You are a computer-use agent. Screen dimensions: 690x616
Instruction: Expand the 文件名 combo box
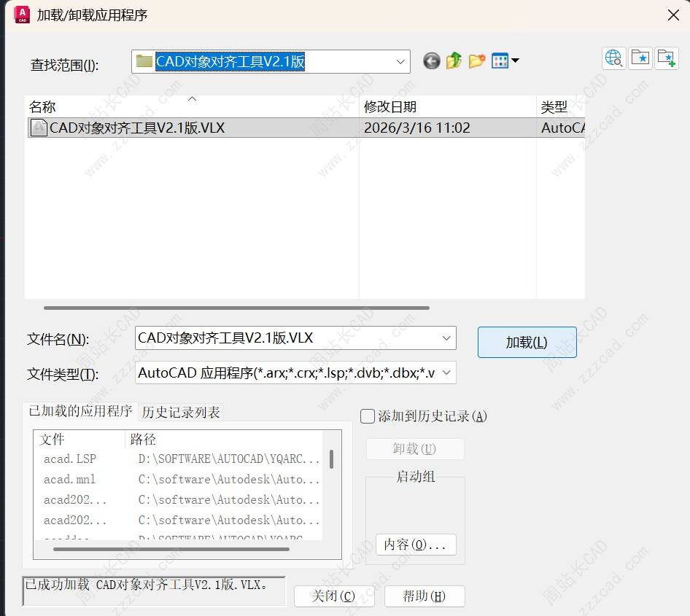point(446,338)
